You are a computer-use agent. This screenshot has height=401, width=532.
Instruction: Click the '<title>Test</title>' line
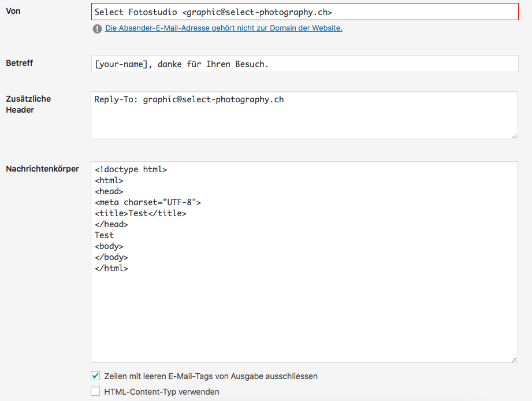(140, 213)
